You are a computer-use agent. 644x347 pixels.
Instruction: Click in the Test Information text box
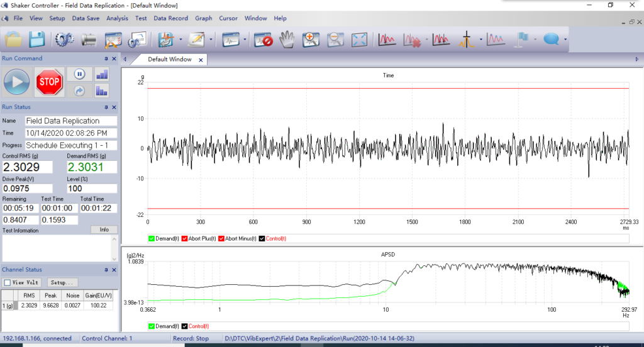[x=57, y=248]
